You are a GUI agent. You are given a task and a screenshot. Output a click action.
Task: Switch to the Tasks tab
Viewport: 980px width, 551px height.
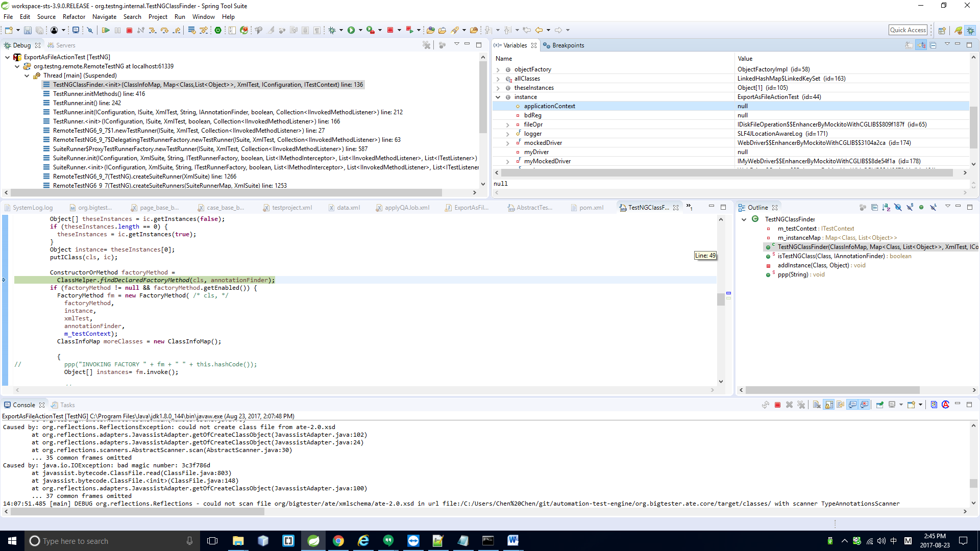[63, 405]
